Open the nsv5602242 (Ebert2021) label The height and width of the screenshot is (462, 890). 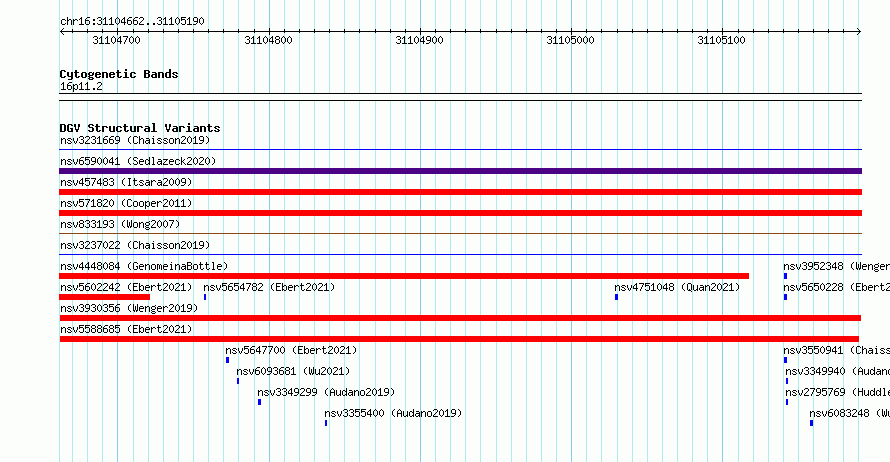click(126, 287)
